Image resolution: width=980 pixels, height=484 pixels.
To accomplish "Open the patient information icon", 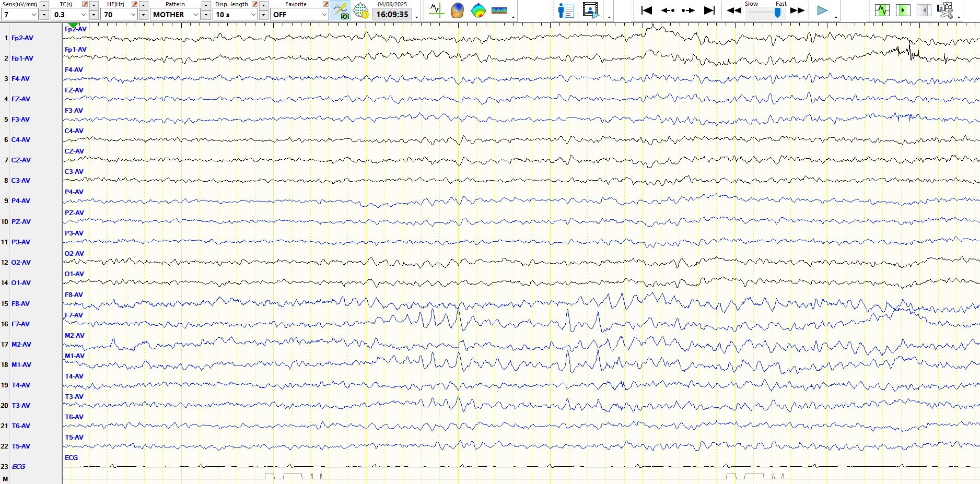I will coord(566,10).
